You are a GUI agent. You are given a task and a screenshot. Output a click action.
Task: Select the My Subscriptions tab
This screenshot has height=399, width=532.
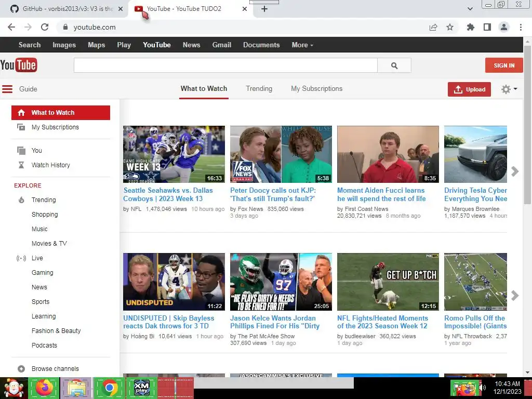316,88
